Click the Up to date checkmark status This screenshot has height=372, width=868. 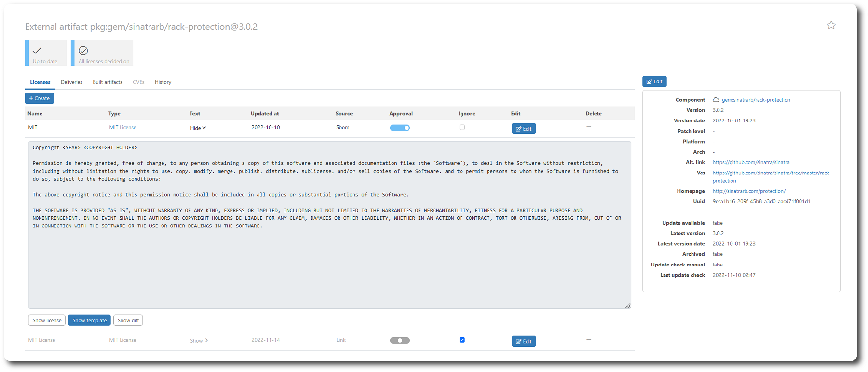click(x=46, y=53)
